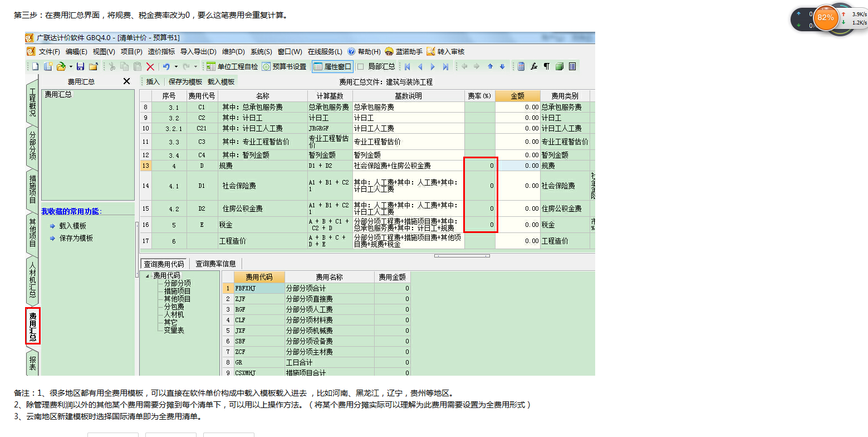Click 载入模板 in the top toolbar

(x=221, y=81)
